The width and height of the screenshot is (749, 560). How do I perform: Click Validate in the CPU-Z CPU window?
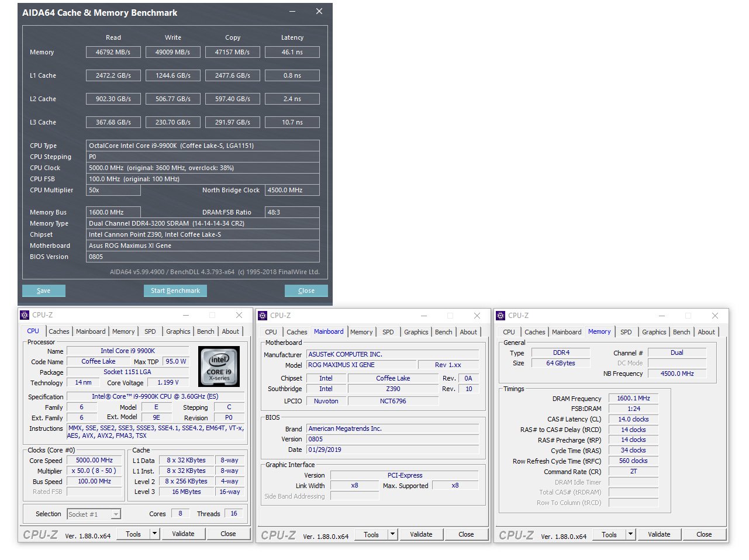click(183, 534)
